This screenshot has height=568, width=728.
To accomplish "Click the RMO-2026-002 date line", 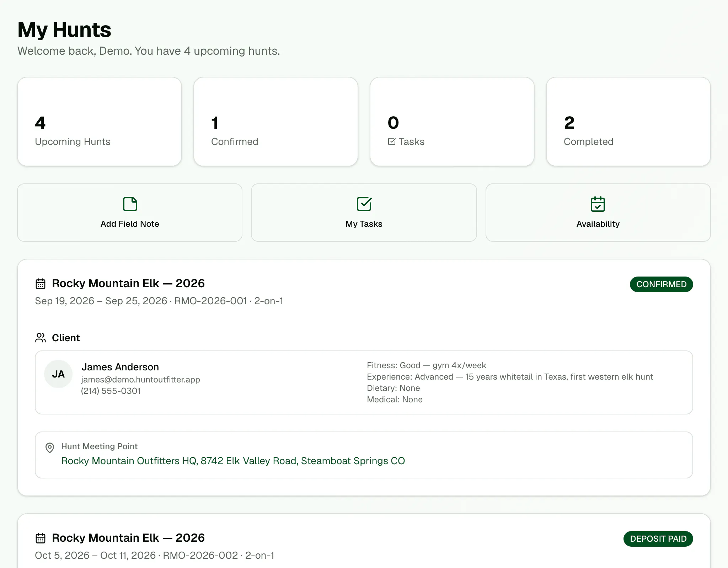I will click(x=155, y=556).
